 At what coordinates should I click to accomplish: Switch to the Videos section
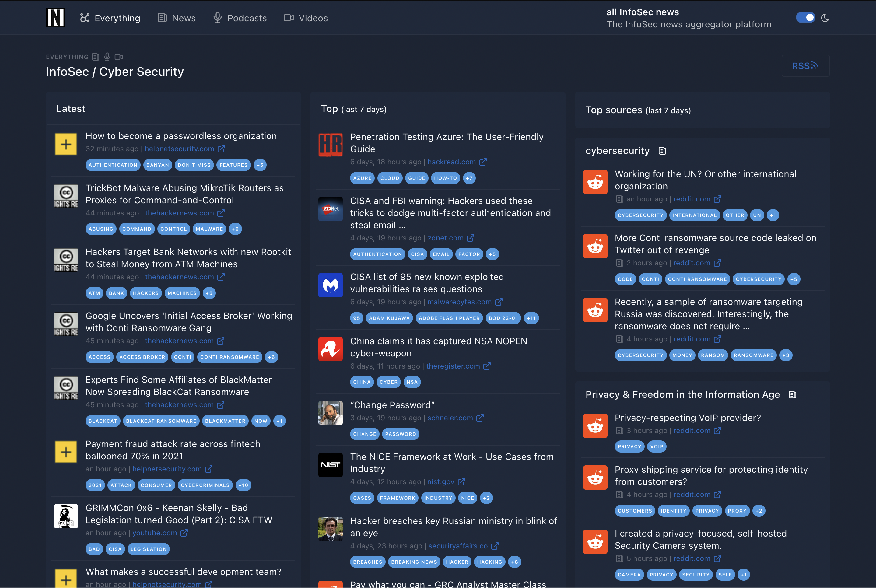(312, 18)
